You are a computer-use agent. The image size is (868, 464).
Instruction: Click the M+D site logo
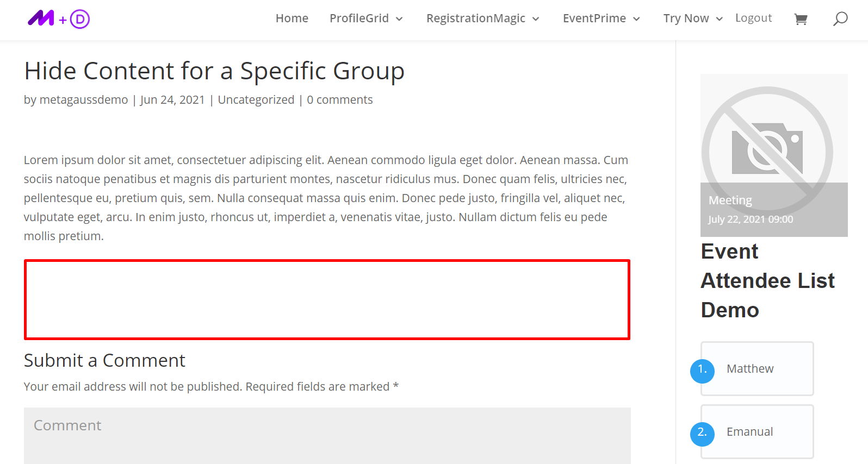pos(59,19)
